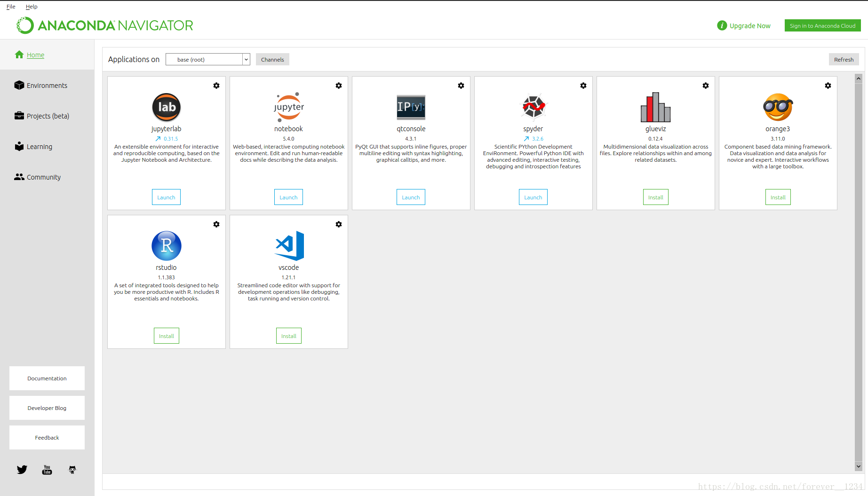Open gear options for vscode

(339, 224)
